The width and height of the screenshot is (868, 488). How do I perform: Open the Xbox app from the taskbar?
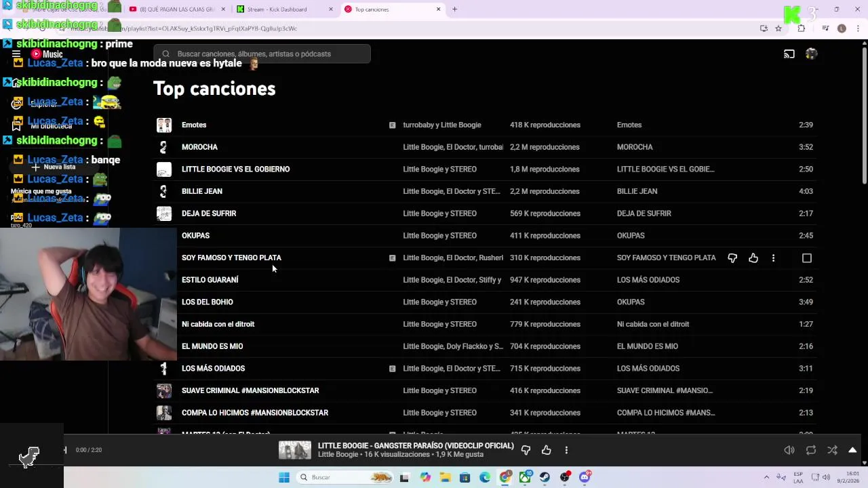tap(525, 477)
